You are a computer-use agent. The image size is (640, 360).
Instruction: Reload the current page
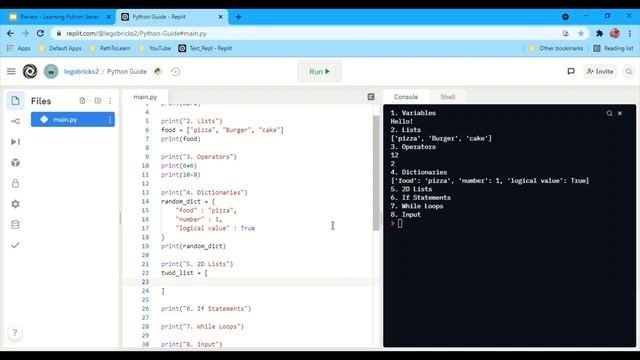point(40,33)
